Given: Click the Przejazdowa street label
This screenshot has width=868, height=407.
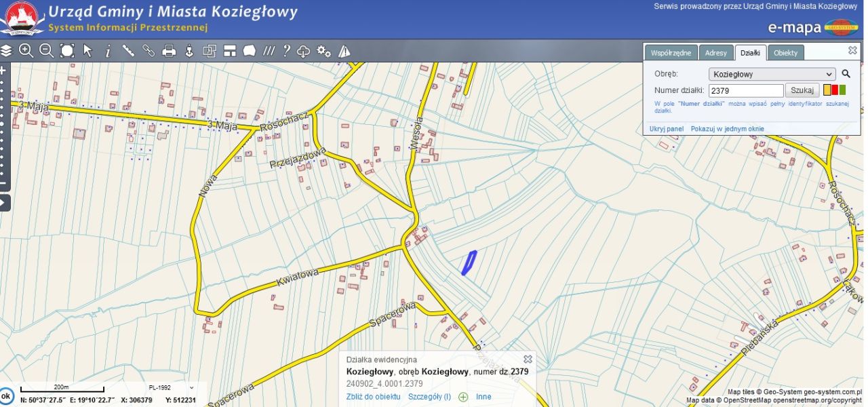Looking at the screenshot, I should point(298,158).
